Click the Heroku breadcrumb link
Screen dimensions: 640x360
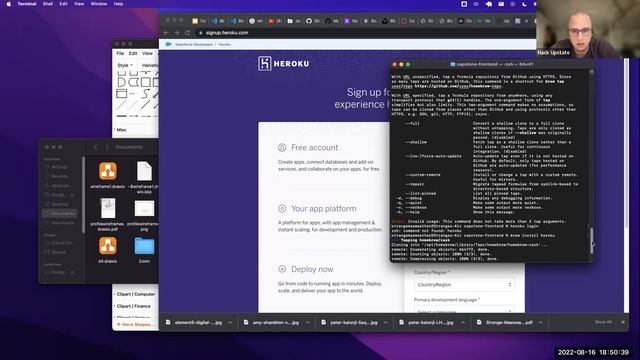(x=224, y=44)
